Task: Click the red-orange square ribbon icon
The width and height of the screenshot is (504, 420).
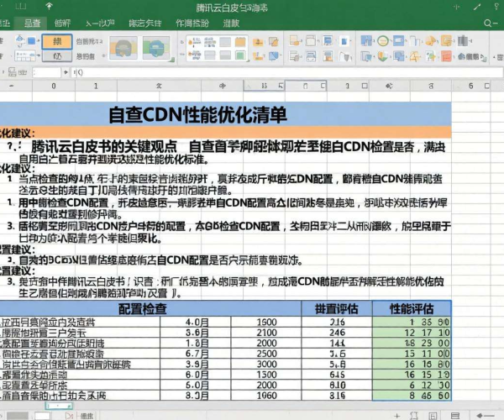Action: pos(446,56)
